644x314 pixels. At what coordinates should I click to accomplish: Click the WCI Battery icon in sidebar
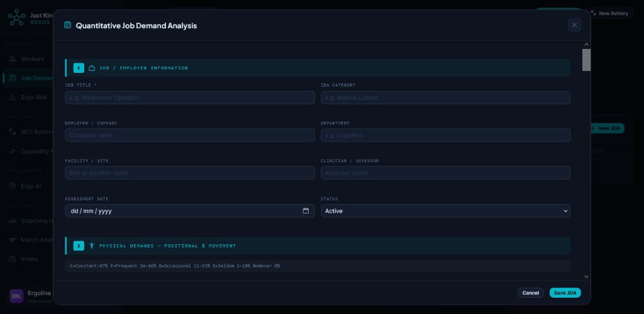pos(13,132)
